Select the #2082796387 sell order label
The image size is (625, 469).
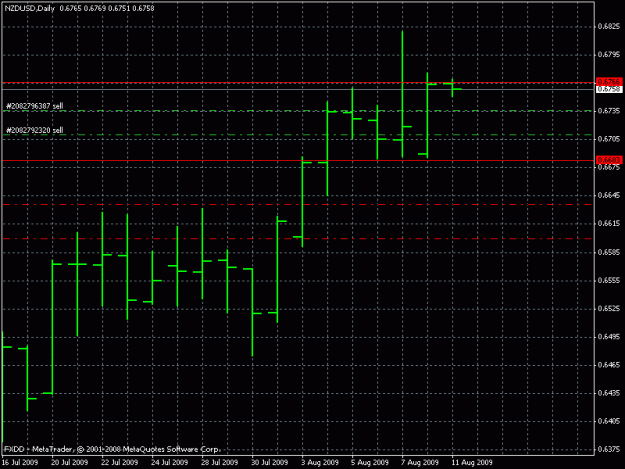pyautogui.click(x=35, y=106)
